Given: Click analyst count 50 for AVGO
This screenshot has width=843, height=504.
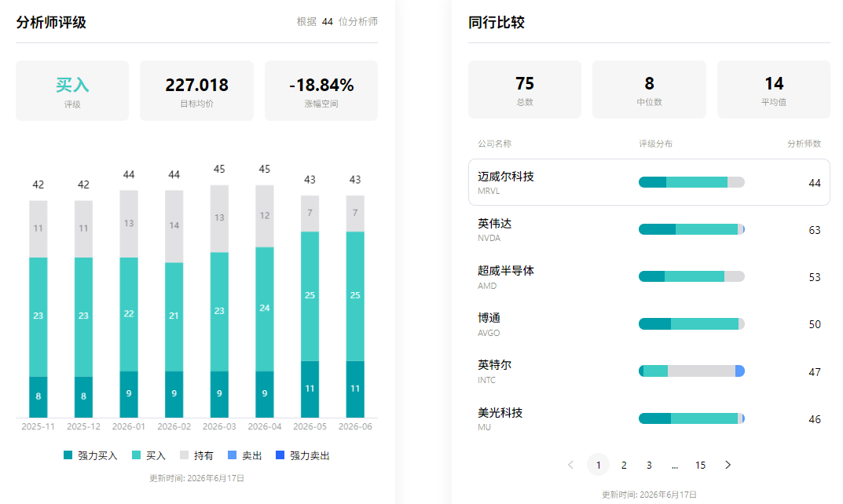Looking at the screenshot, I should coord(815,324).
